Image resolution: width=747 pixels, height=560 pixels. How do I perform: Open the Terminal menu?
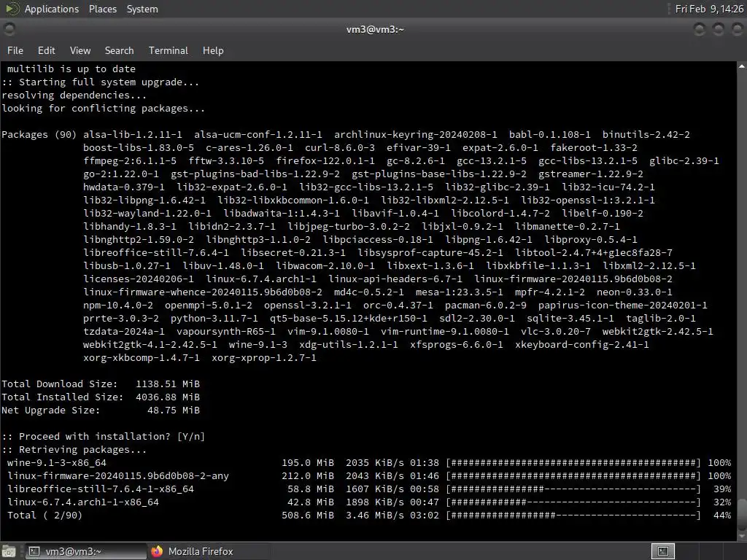(169, 50)
